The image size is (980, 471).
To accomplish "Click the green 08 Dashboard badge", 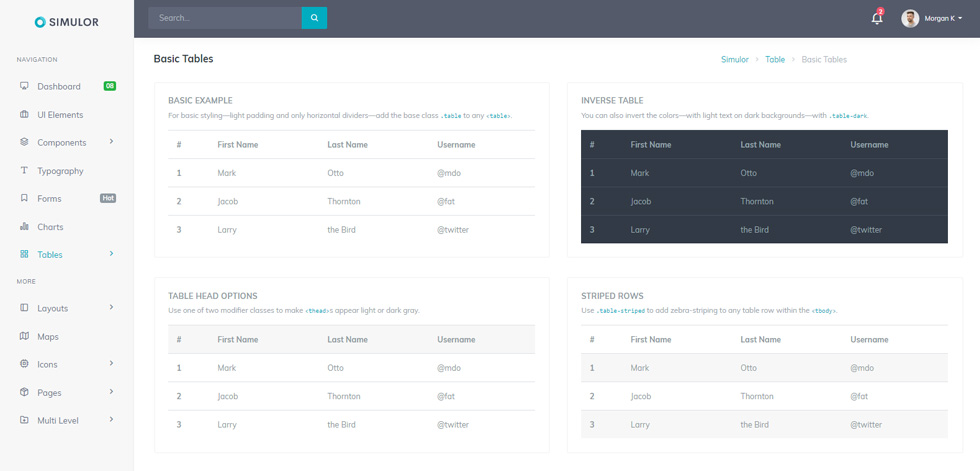I will point(110,86).
